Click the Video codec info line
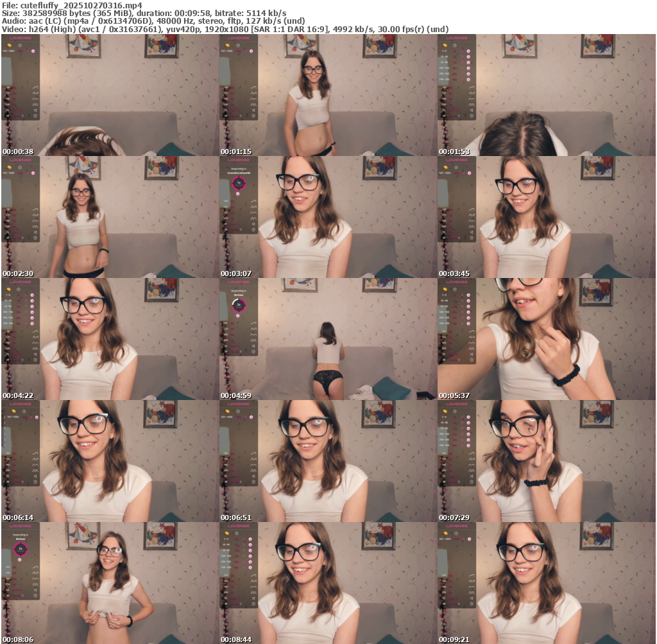 (x=225, y=30)
